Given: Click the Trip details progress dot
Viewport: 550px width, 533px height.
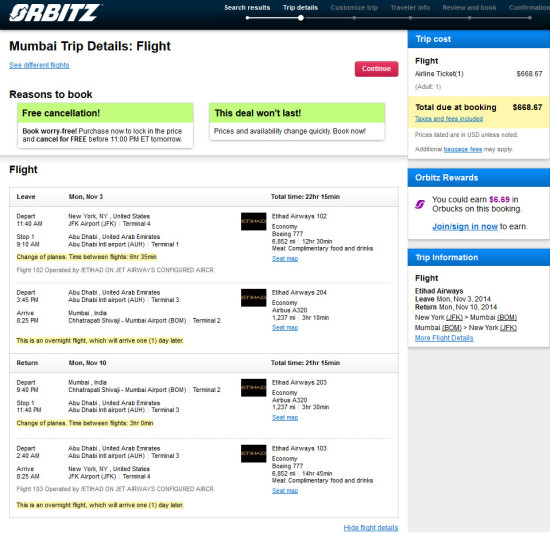Looking at the screenshot, I should pos(301,18).
